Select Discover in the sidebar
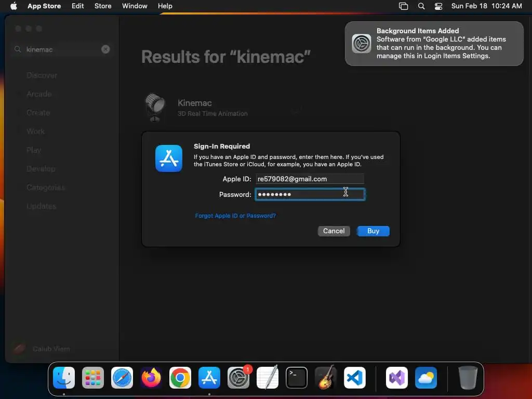The height and width of the screenshot is (399, 532). (x=42, y=75)
